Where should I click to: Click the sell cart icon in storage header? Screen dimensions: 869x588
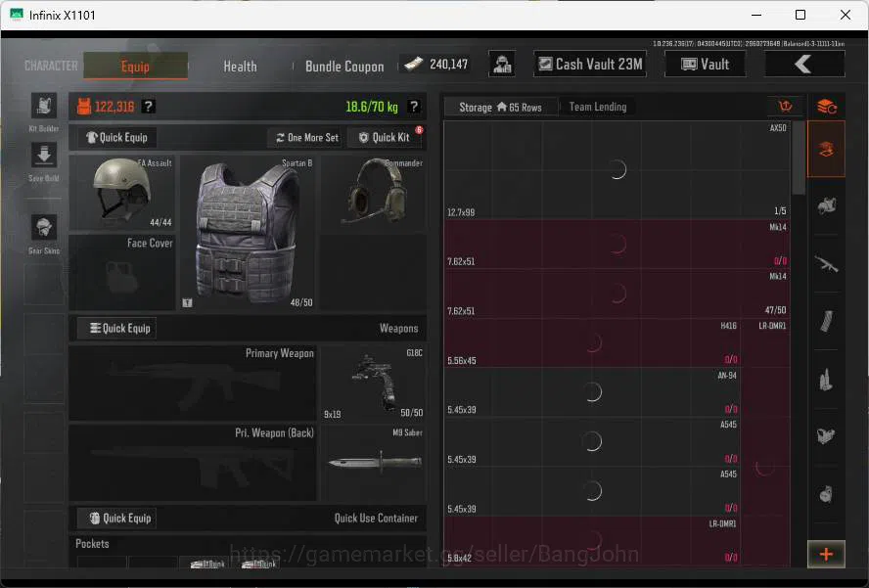(785, 107)
